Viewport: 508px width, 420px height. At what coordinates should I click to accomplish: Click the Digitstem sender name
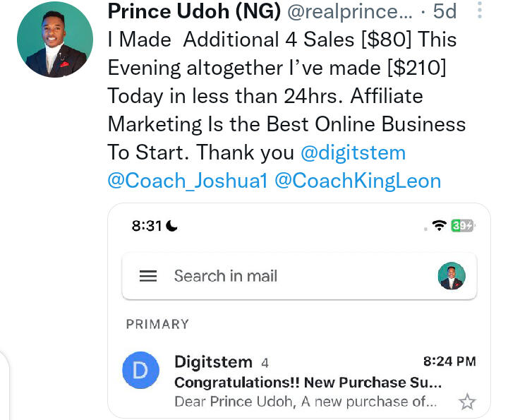[x=213, y=362]
